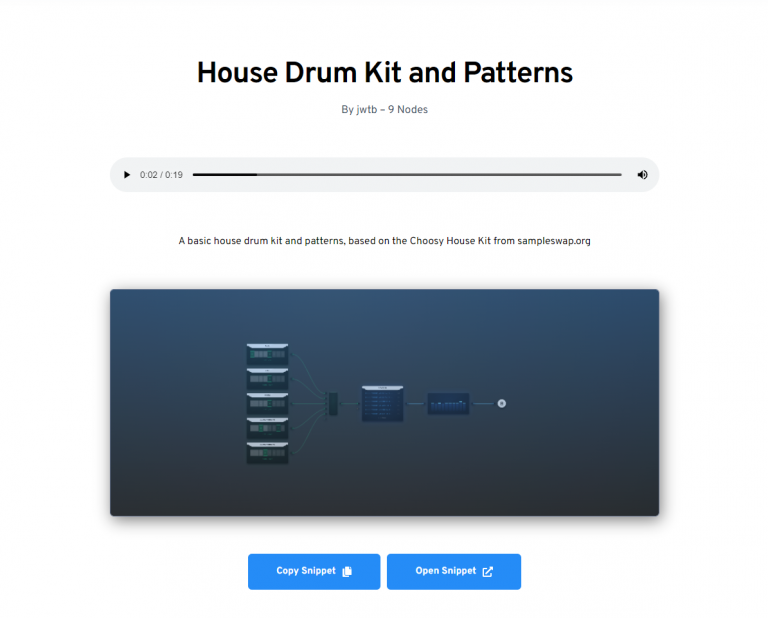The height and width of the screenshot is (618, 768).
Task: Click the node graph preview thumbnail
Action: tap(384, 402)
